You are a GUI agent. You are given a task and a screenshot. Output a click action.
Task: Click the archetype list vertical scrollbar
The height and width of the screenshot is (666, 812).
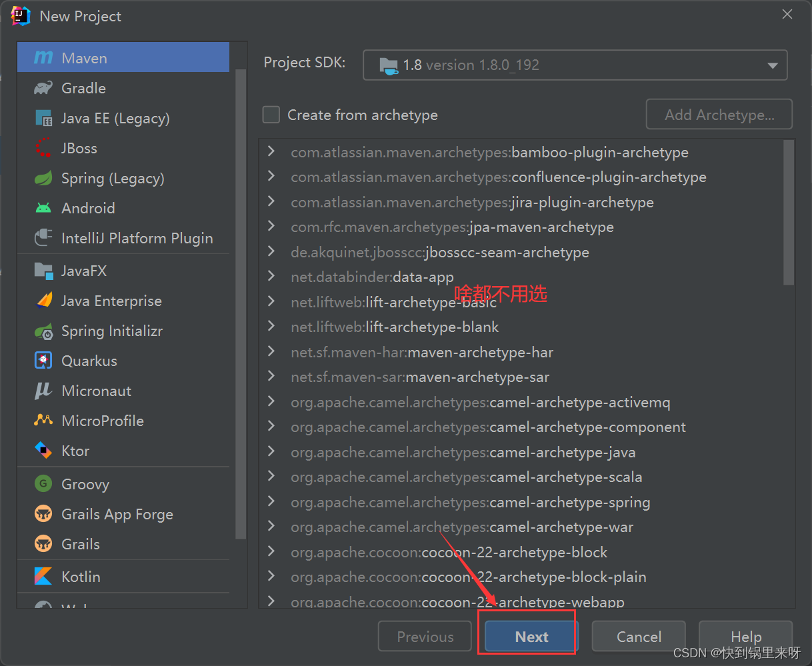(x=789, y=212)
